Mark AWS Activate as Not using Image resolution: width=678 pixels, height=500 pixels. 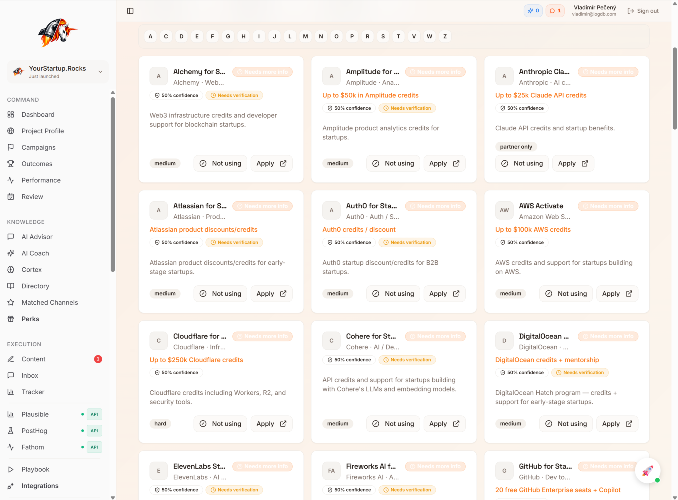[x=566, y=294]
